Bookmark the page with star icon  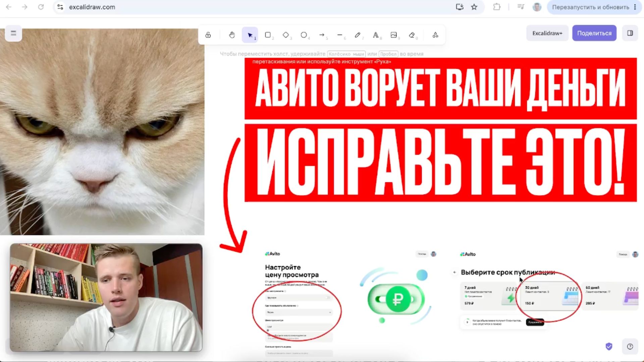(474, 7)
